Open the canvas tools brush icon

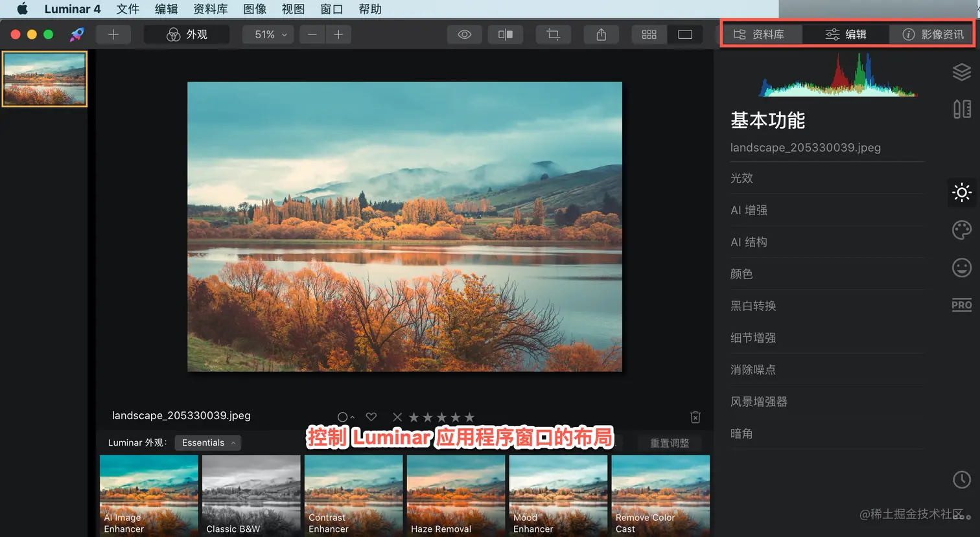tap(962, 109)
